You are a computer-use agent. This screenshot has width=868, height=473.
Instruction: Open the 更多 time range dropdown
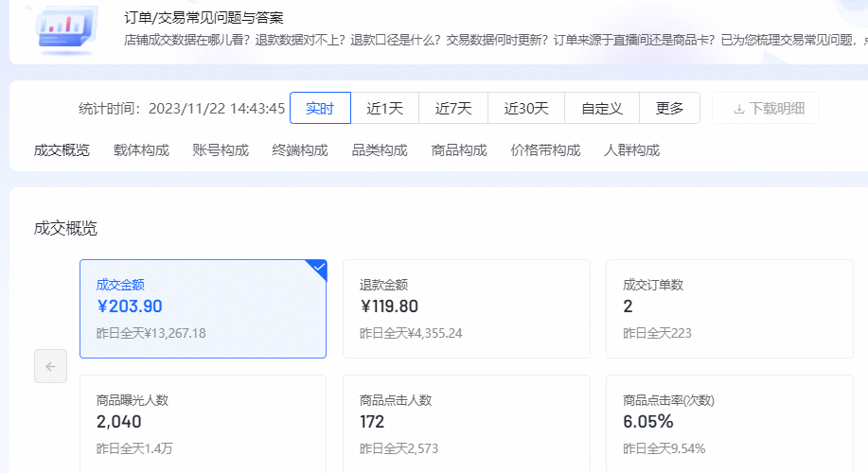pyautogui.click(x=669, y=108)
